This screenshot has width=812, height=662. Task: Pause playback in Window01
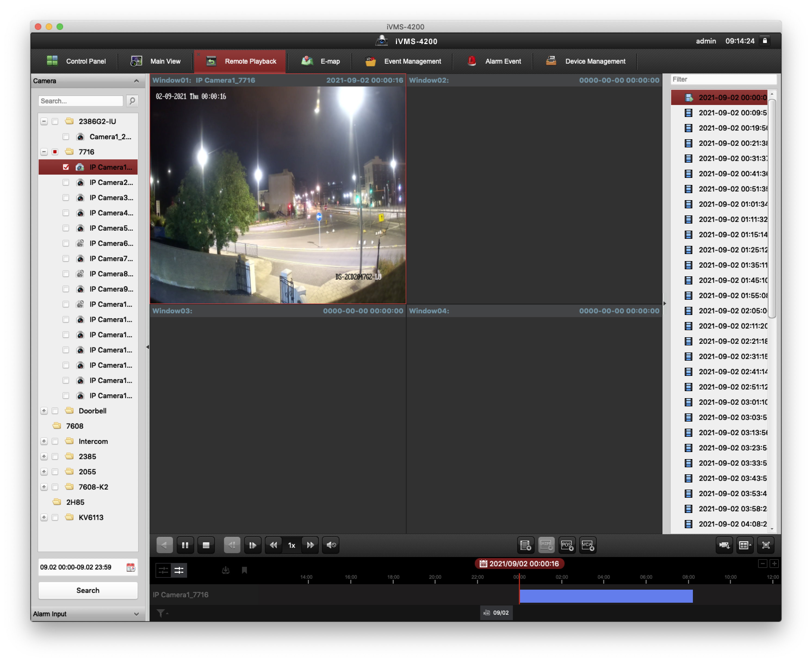coord(185,545)
